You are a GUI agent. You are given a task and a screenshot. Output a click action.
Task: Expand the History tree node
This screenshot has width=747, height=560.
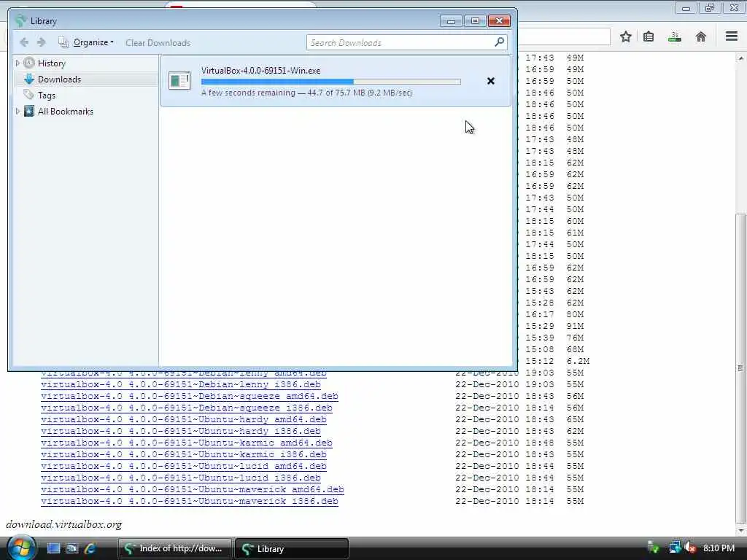pos(18,63)
